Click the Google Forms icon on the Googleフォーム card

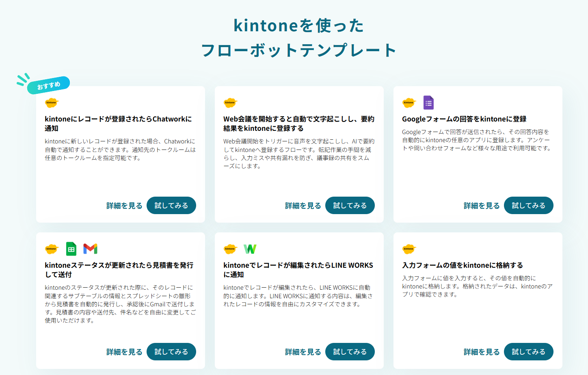428,102
